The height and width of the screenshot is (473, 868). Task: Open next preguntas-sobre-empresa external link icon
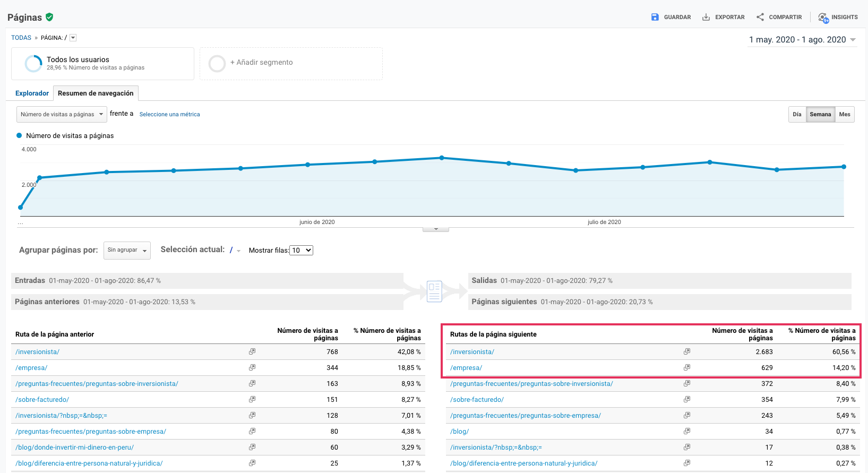coord(687,415)
